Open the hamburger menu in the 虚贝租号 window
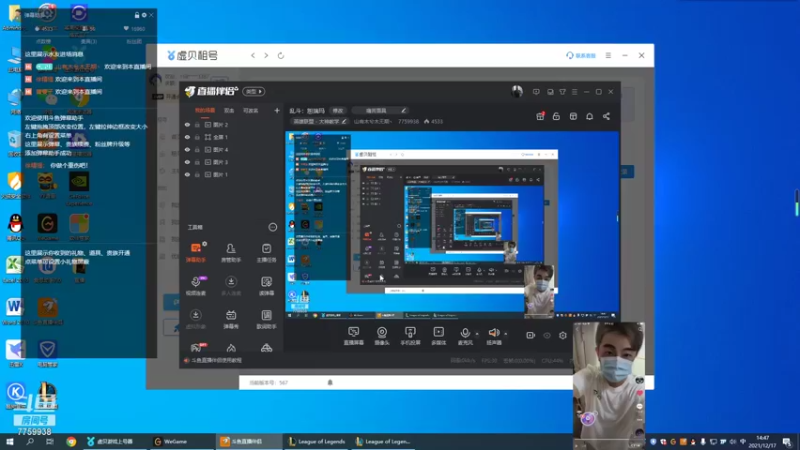Viewport: 800px width, 450px height. click(x=608, y=55)
